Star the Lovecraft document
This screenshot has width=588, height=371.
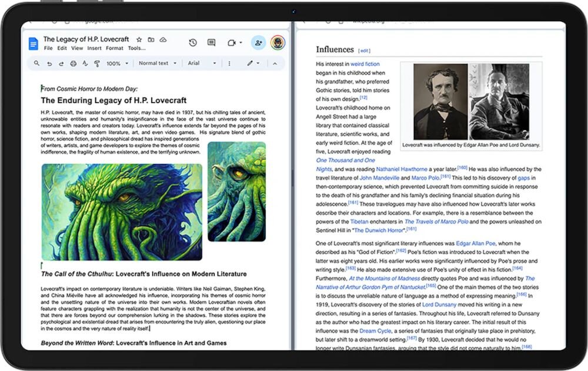(x=138, y=40)
